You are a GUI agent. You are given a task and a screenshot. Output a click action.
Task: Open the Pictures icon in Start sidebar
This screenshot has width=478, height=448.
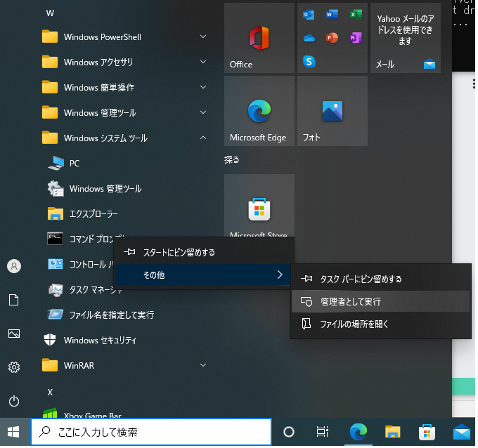pyautogui.click(x=14, y=334)
